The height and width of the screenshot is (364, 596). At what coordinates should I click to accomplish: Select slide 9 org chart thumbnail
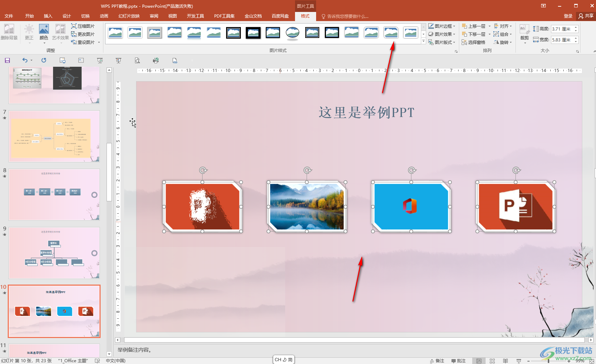point(54,253)
